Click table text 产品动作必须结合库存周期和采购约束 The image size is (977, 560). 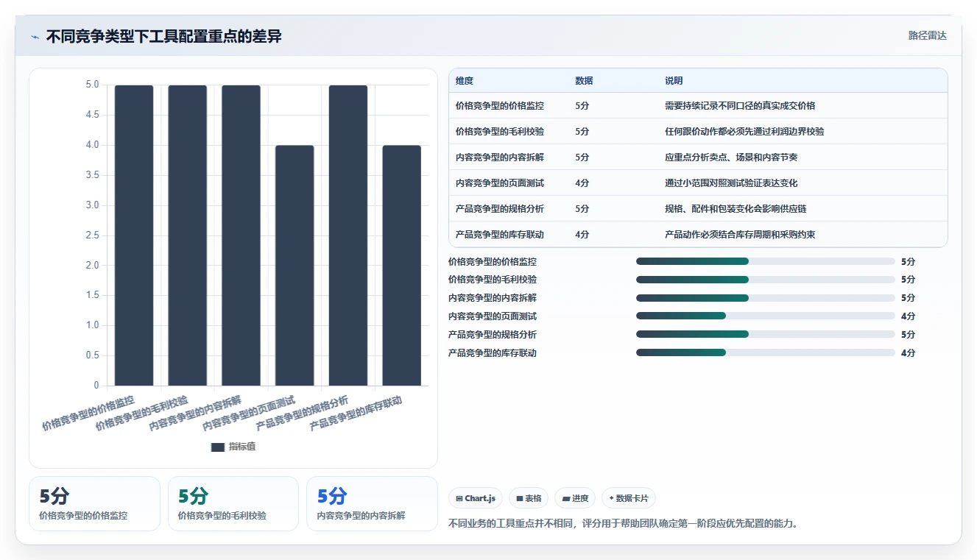point(740,235)
